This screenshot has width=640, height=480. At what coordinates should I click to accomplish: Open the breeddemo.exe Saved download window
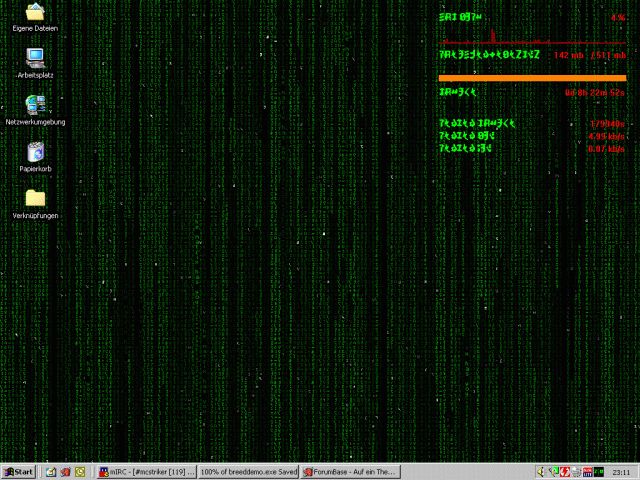249,472
